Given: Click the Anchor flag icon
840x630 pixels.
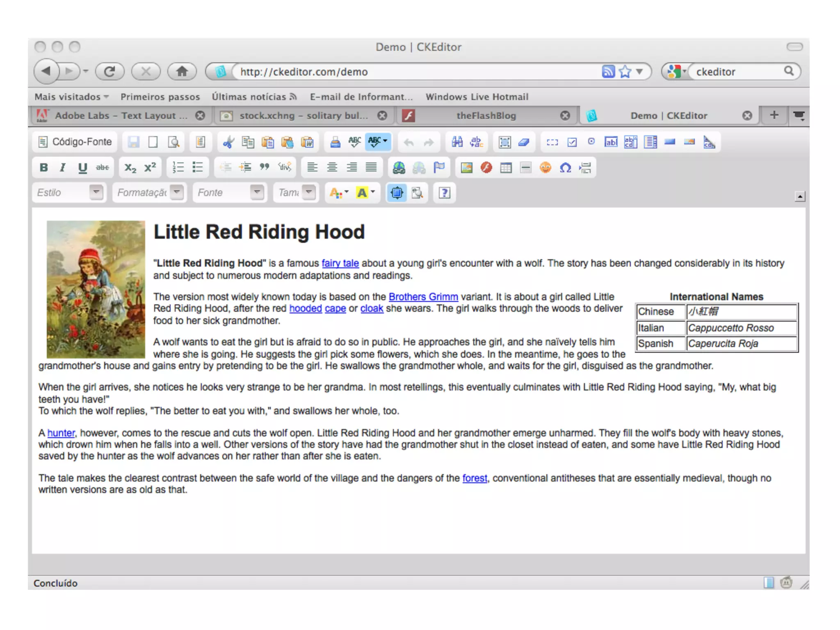Looking at the screenshot, I should [439, 167].
